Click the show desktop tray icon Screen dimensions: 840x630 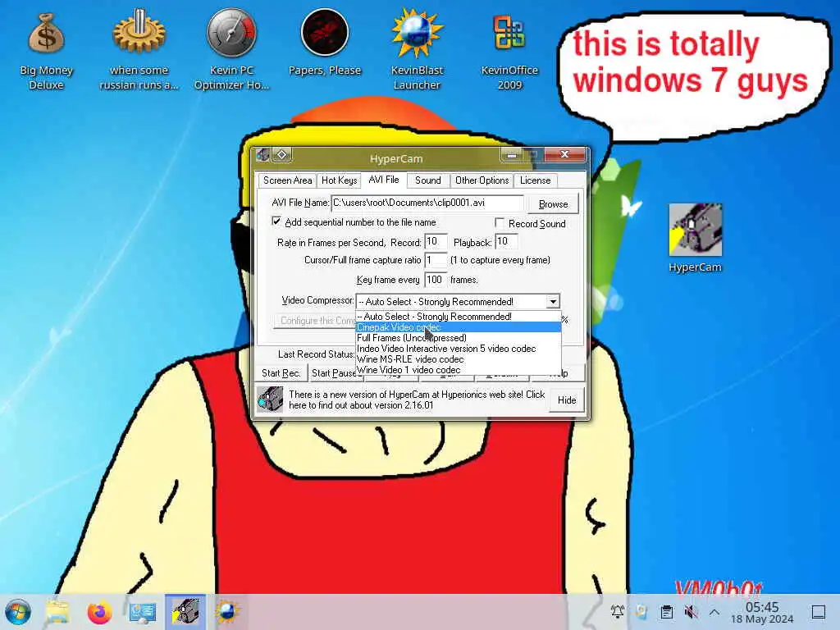point(819,612)
